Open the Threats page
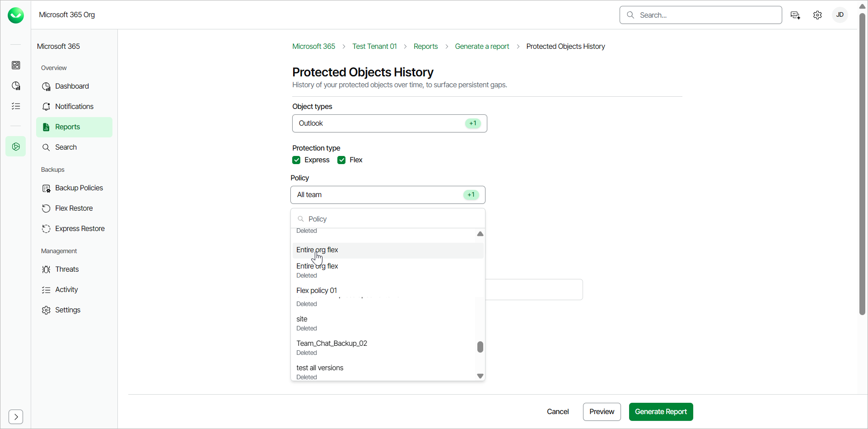 point(74,269)
